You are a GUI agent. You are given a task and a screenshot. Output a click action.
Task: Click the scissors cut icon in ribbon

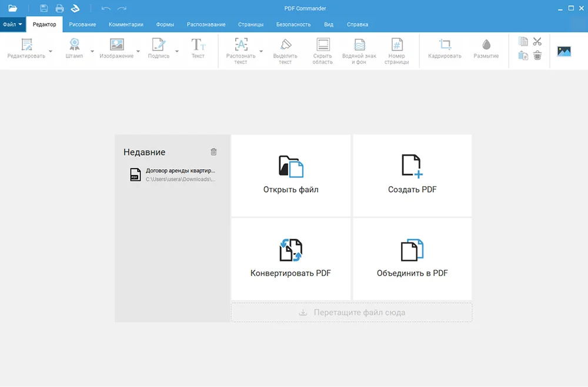coord(537,42)
